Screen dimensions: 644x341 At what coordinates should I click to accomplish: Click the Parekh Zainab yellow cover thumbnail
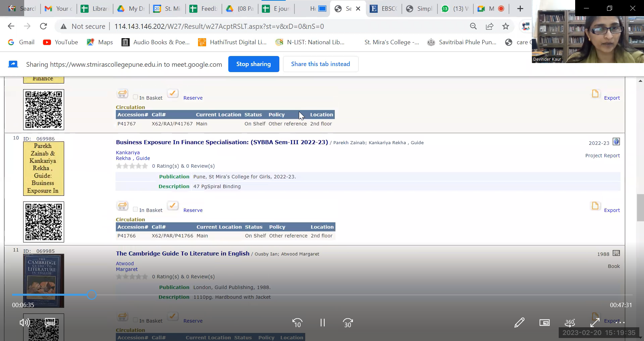pos(44,169)
